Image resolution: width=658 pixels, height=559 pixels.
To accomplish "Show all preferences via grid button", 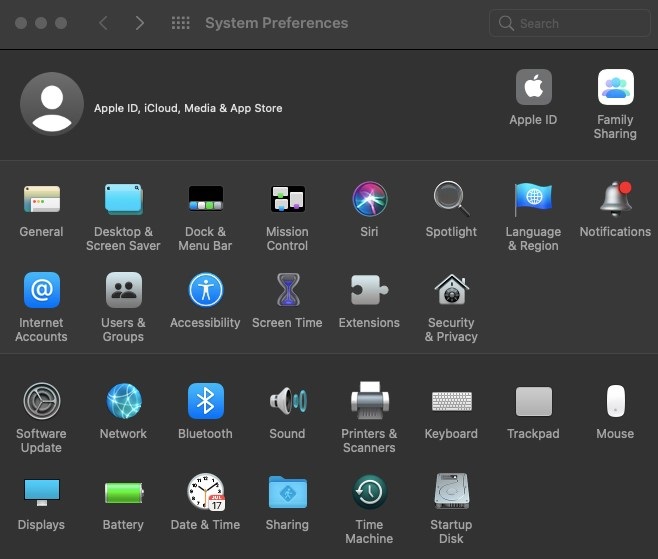I will 181,23.
